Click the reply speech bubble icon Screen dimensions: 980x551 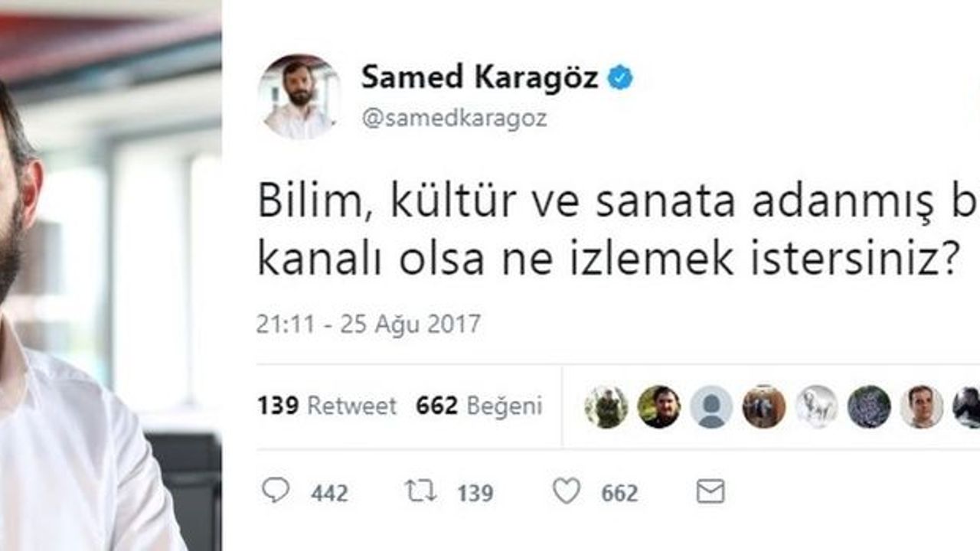pyautogui.click(x=275, y=490)
